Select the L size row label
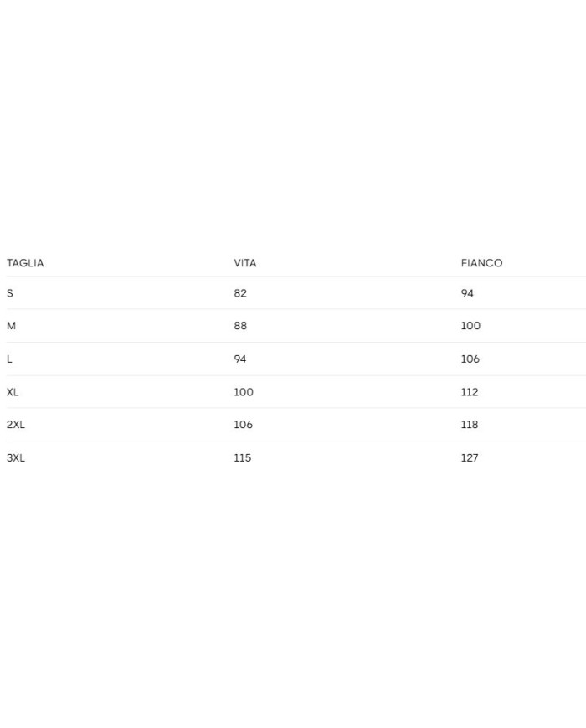 pos(9,359)
